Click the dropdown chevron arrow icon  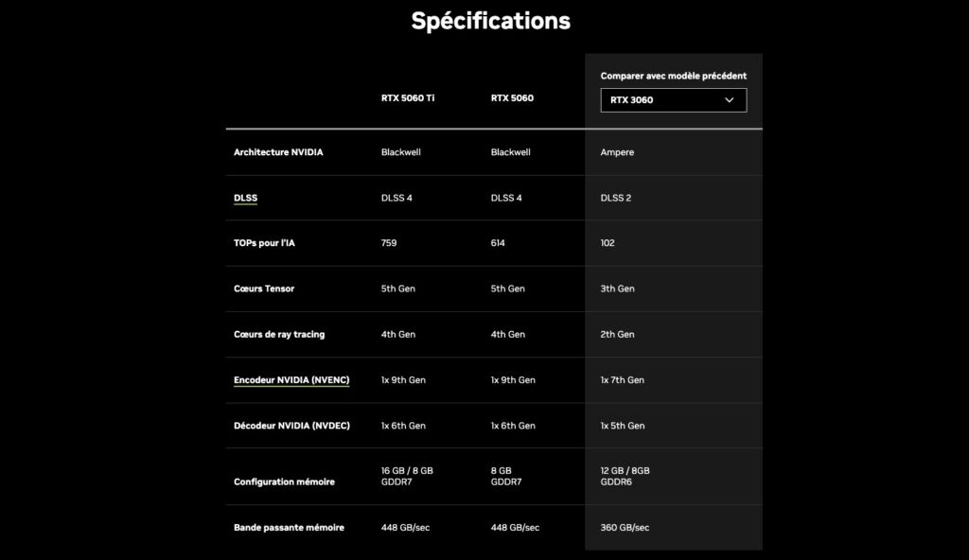[730, 99]
